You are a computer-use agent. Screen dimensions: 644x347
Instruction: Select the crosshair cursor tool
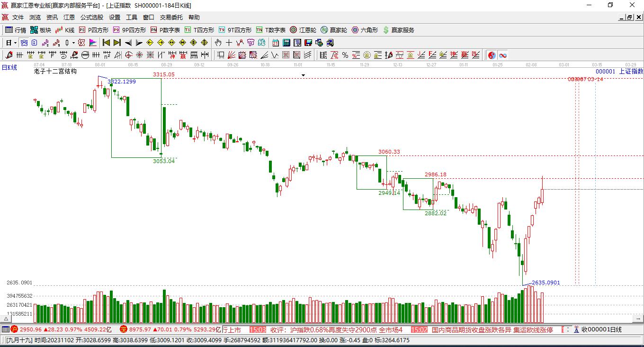coord(229,43)
